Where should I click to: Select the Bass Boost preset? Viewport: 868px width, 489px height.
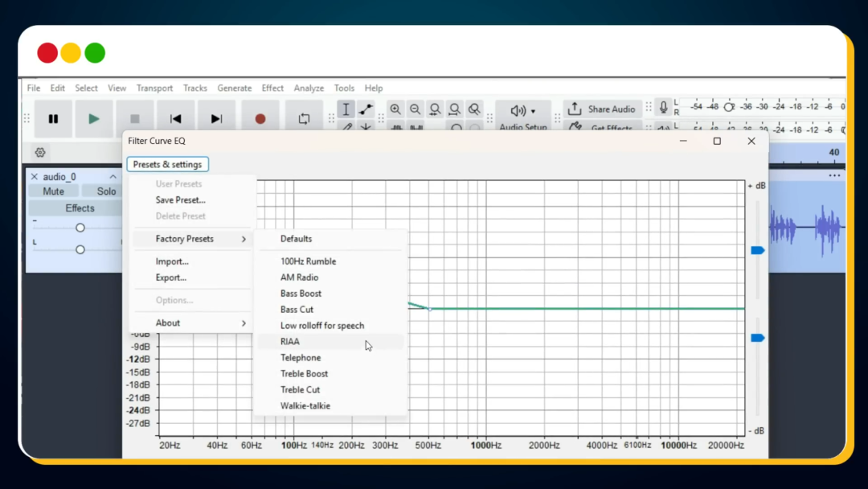click(x=301, y=294)
